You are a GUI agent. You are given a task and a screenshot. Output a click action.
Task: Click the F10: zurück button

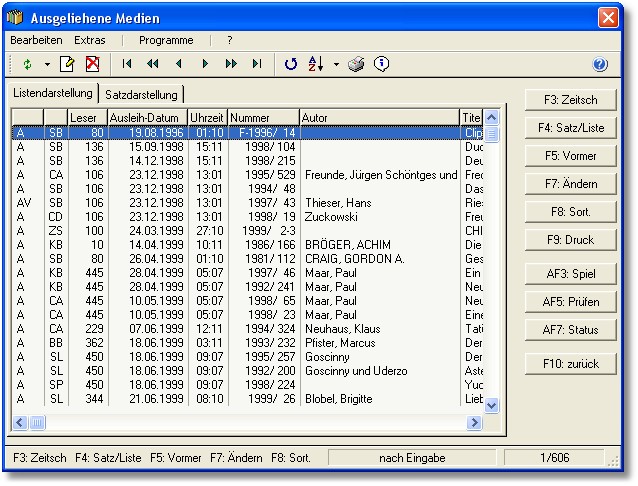point(571,363)
